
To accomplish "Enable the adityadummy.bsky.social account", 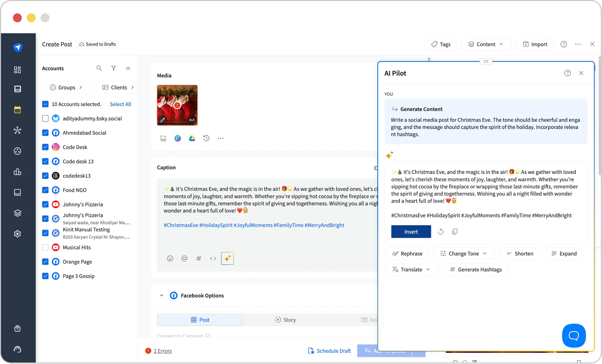I will pyautogui.click(x=45, y=118).
